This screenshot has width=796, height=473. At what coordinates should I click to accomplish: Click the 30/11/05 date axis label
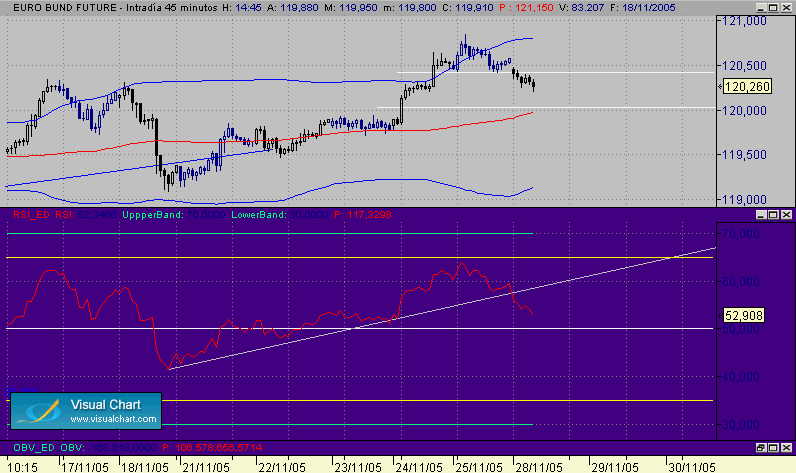(692, 467)
